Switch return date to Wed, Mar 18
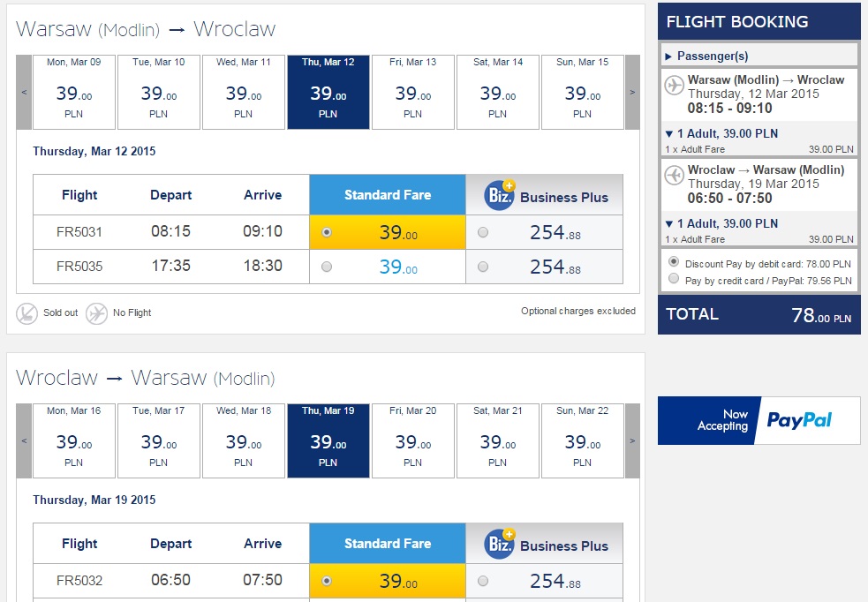Viewport: 868px width, 602px height. click(243, 440)
